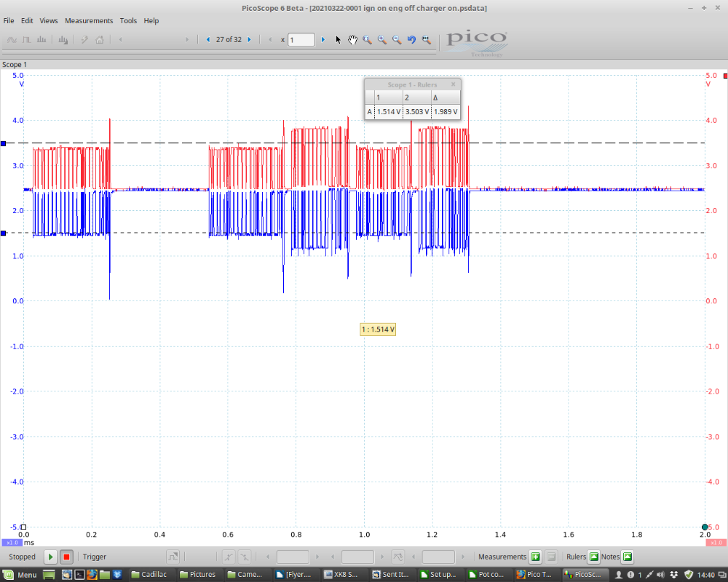Click the zoom-in magnifier tool
Screen dimensions: 728x582
[382, 40]
